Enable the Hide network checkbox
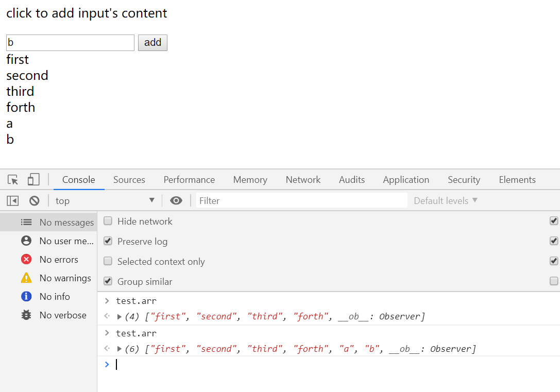The width and height of the screenshot is (560, 392). point(108,221)
